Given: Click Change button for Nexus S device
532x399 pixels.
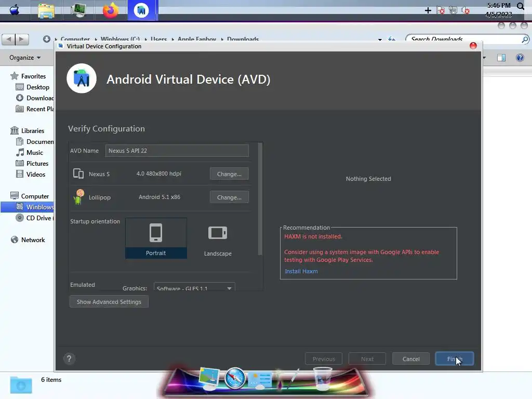Looking at the screenshot, I should click(229, 174).
